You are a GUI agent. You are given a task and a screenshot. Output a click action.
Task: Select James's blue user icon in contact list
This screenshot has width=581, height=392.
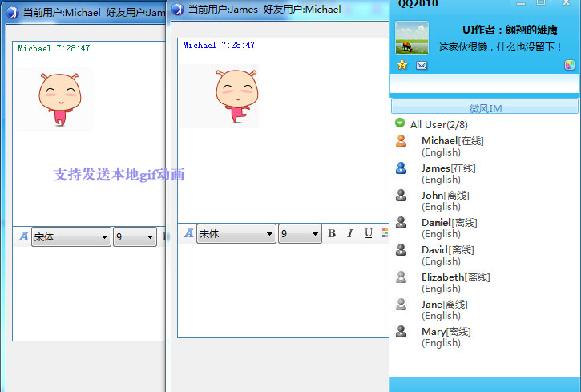pos(401,168)
